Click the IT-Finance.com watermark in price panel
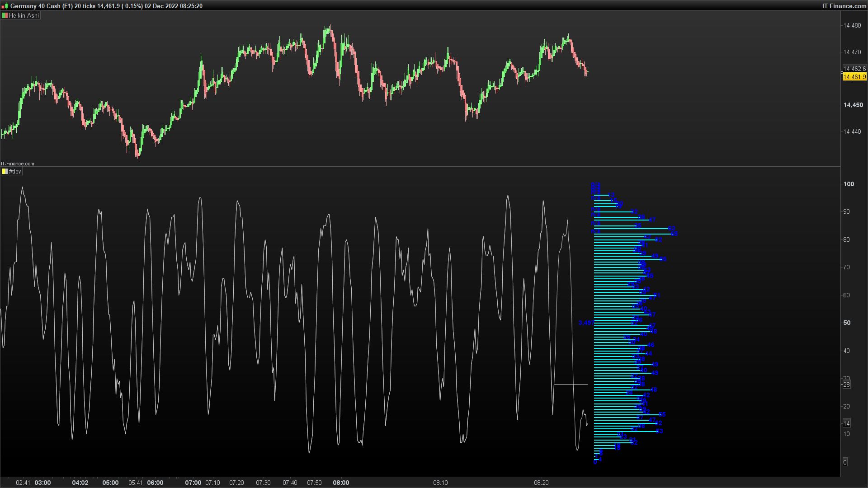 click(18, 164)
